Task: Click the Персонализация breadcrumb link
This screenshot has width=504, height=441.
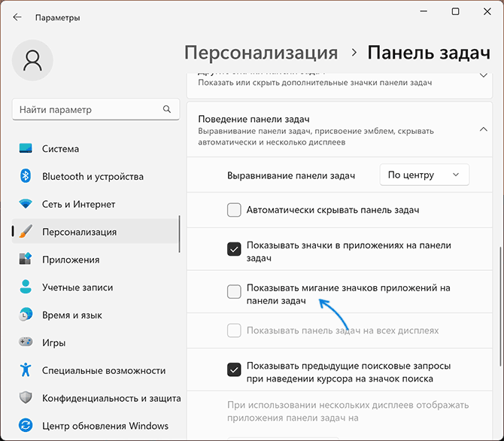Action: point(261,53)
